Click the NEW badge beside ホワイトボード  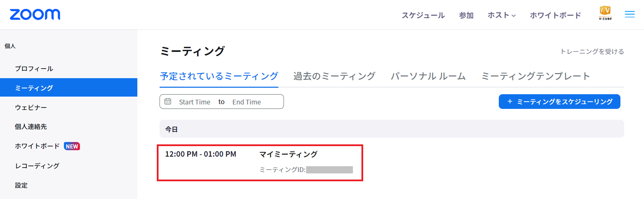(72, 146)
